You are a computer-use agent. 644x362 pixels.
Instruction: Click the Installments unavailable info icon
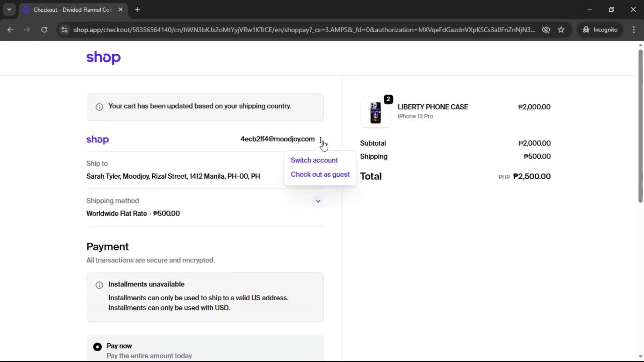[99, 285]
